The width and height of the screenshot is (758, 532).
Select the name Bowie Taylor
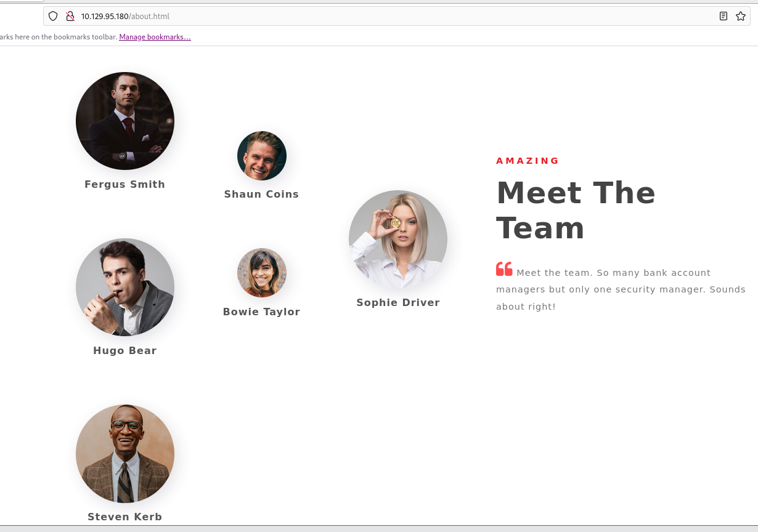click(x=261, y=312)
